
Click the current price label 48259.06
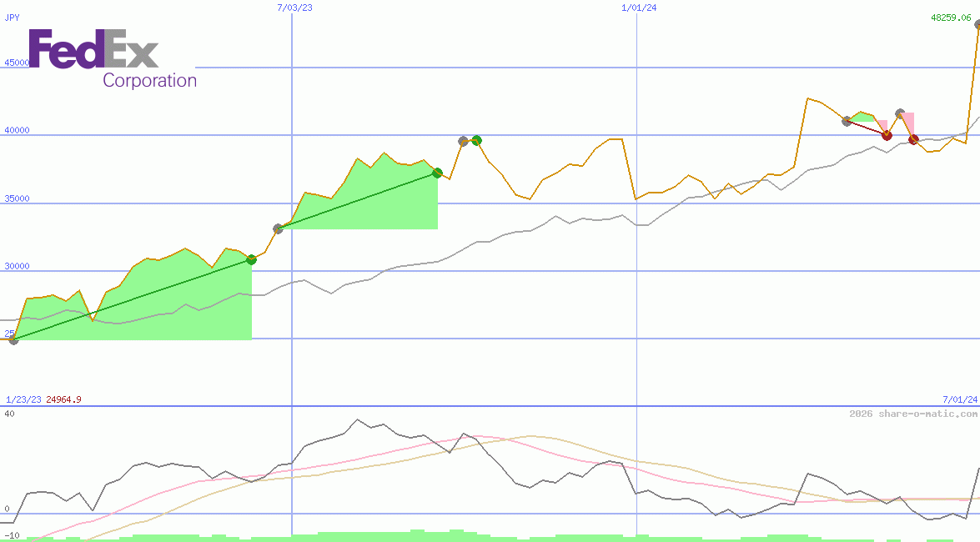[x=951, y=18]
